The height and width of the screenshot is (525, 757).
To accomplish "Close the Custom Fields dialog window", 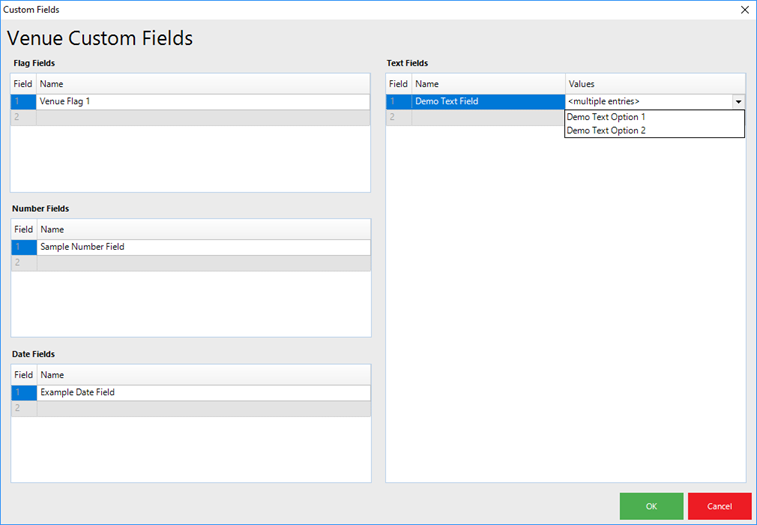I will (743, 9).
